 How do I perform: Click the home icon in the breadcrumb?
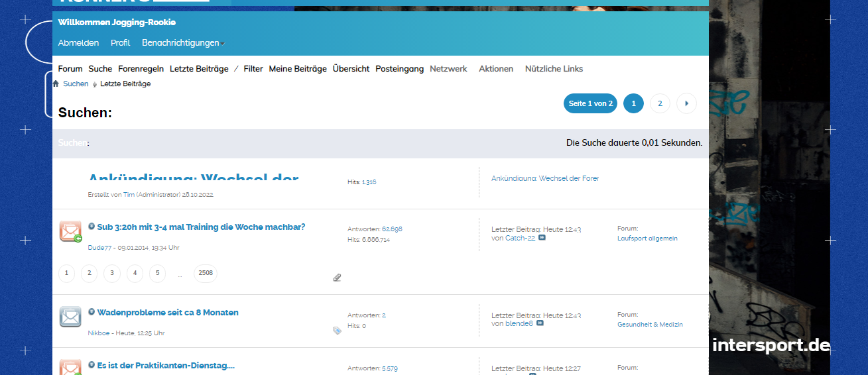coord(56,84)
